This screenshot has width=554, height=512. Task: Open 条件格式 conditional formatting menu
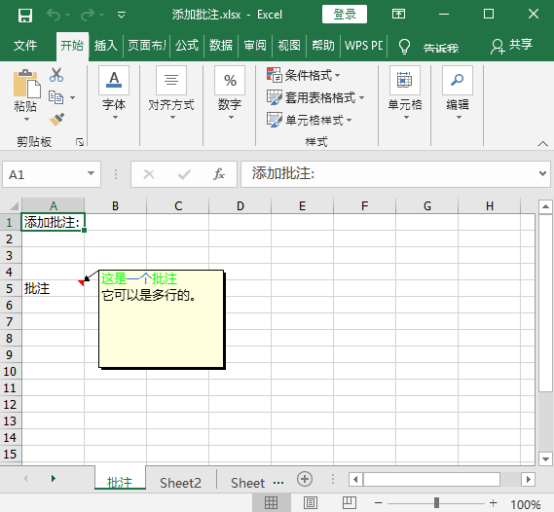(304, 75)
